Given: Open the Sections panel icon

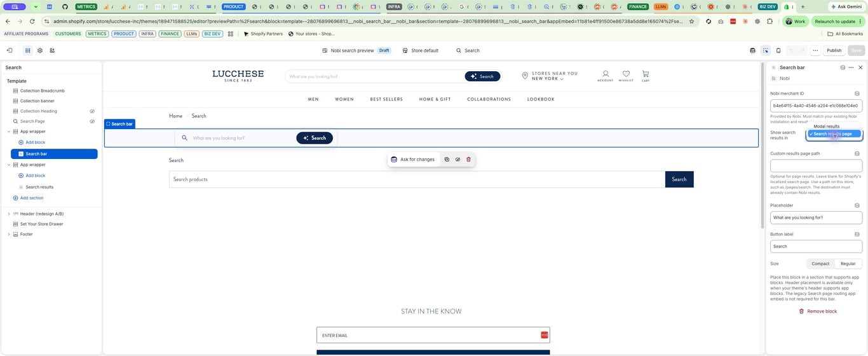Looking at the screenshot, I should coord(28,50).
